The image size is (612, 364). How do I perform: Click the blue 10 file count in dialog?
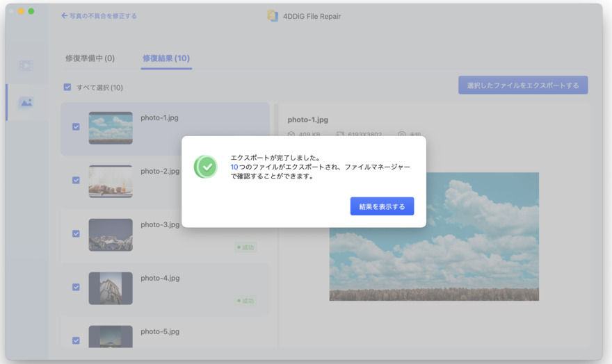pos(234,167)
